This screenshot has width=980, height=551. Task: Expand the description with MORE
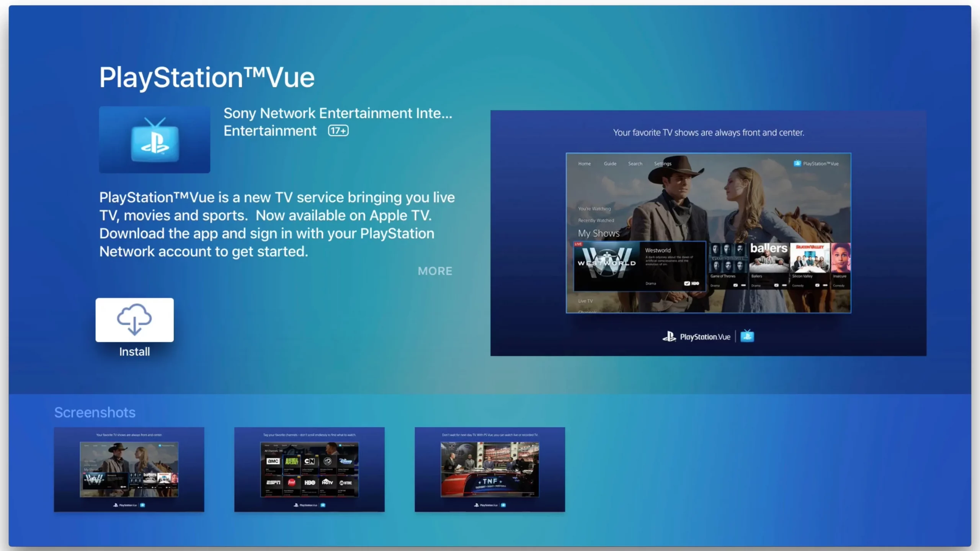pyautogui.click(x=435, y=271)
